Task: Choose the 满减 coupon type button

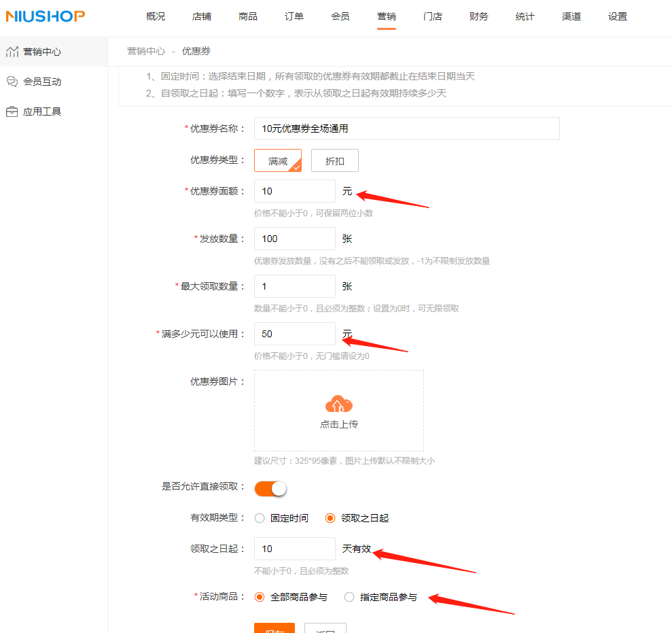Action: pos(278,161)
